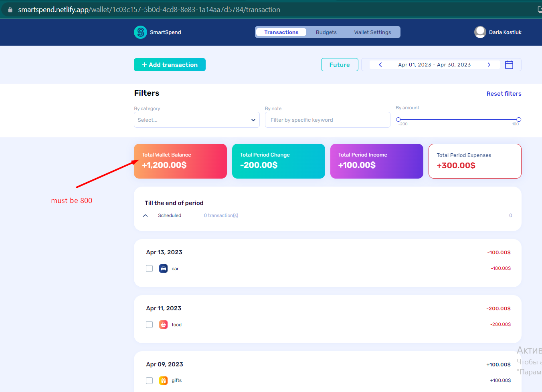
Task: Click the car category icon
Action: pos(163,268)
